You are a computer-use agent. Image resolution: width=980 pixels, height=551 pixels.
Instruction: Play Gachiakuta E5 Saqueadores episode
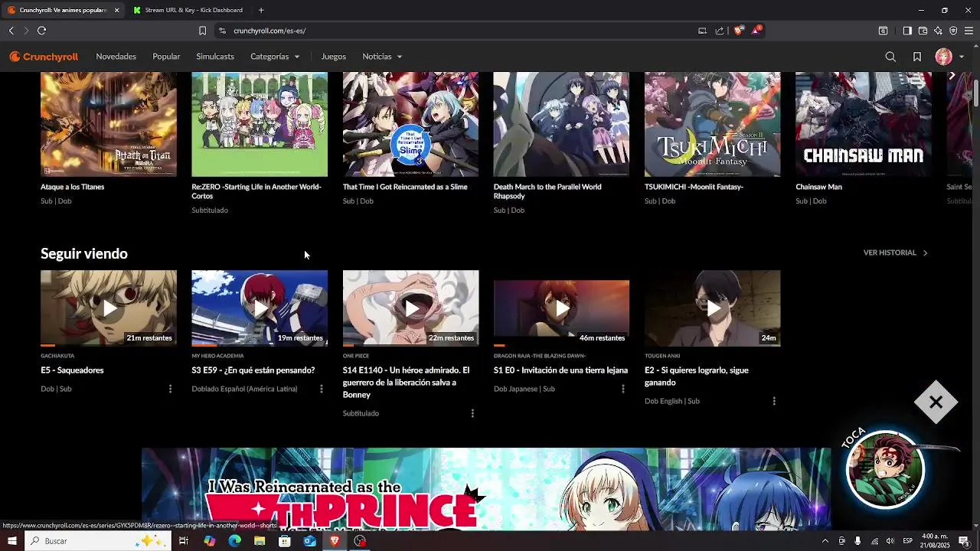coord(109,308)
